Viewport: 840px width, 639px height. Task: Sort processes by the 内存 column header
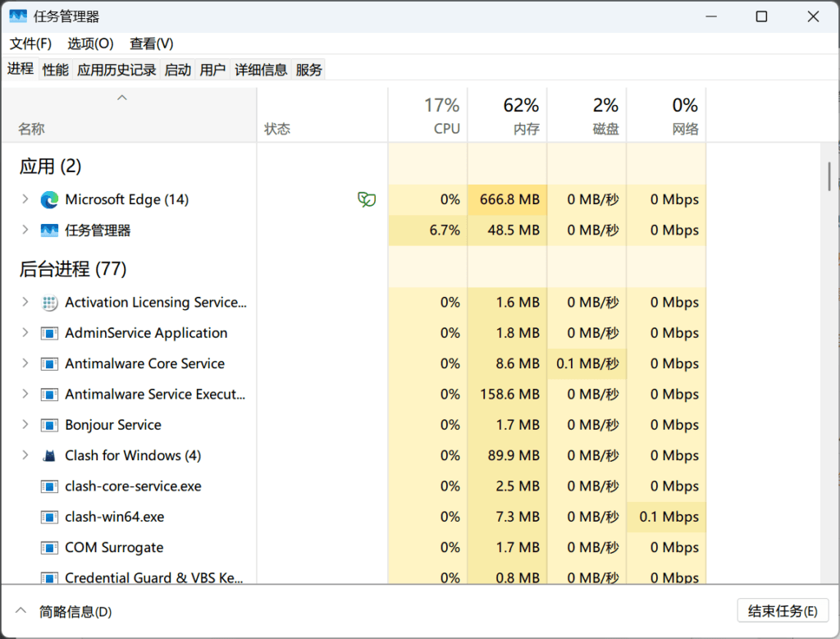tap(521, 116)
